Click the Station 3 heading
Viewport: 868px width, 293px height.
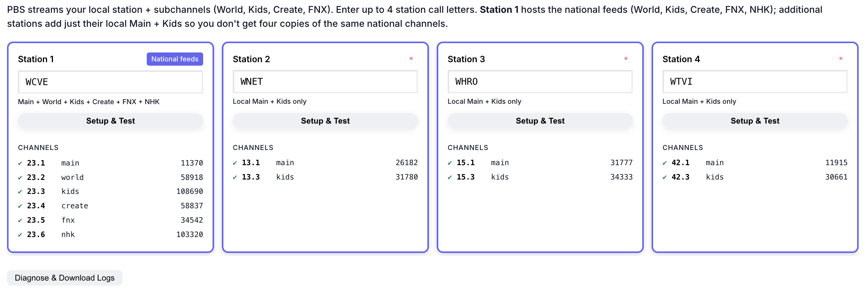(x=466, y=59)
